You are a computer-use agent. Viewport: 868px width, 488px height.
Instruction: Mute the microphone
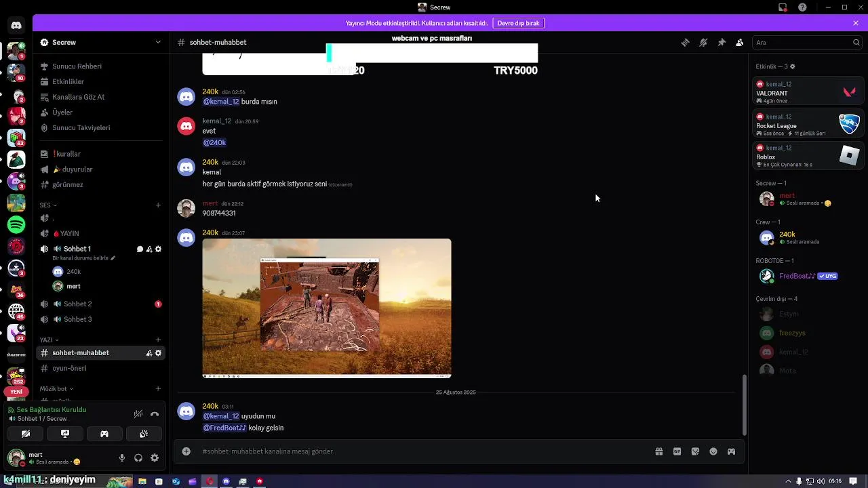[122, 458]
